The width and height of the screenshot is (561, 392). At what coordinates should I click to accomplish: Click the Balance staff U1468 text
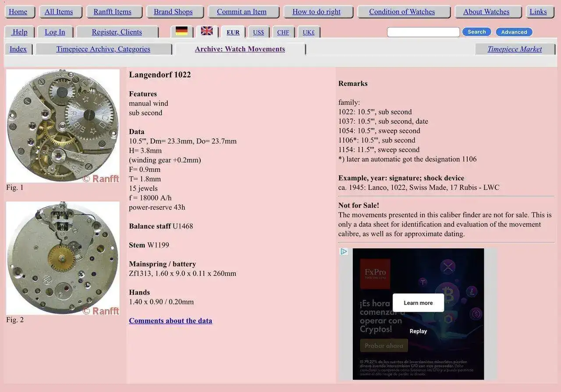pos(161,226)
